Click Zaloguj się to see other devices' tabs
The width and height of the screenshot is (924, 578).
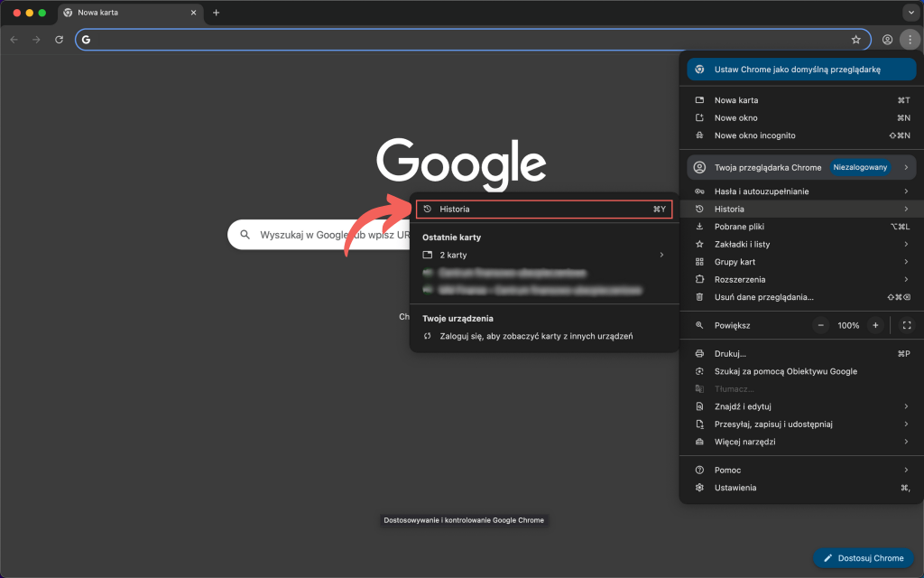[535, 336]
